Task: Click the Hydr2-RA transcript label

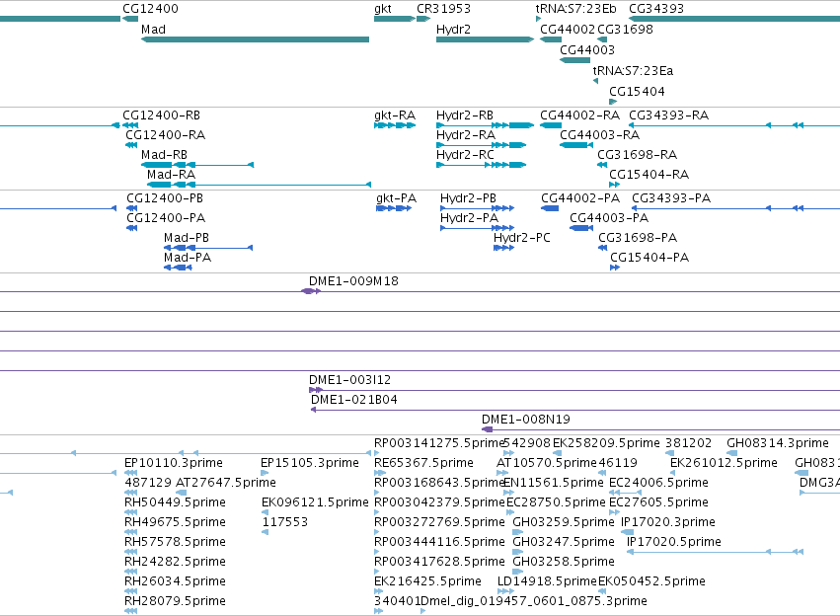Action: click(x=466, y=135)
